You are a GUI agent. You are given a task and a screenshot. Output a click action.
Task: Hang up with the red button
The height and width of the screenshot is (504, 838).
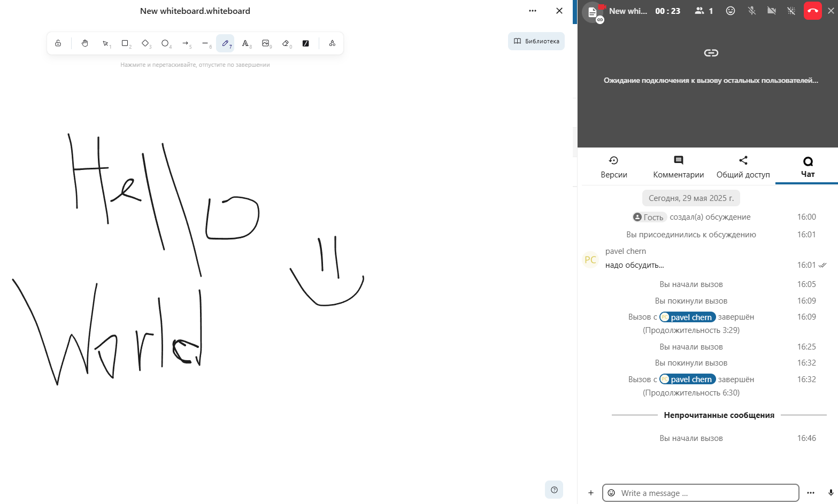pyautogui.click(x=812, y=11)
